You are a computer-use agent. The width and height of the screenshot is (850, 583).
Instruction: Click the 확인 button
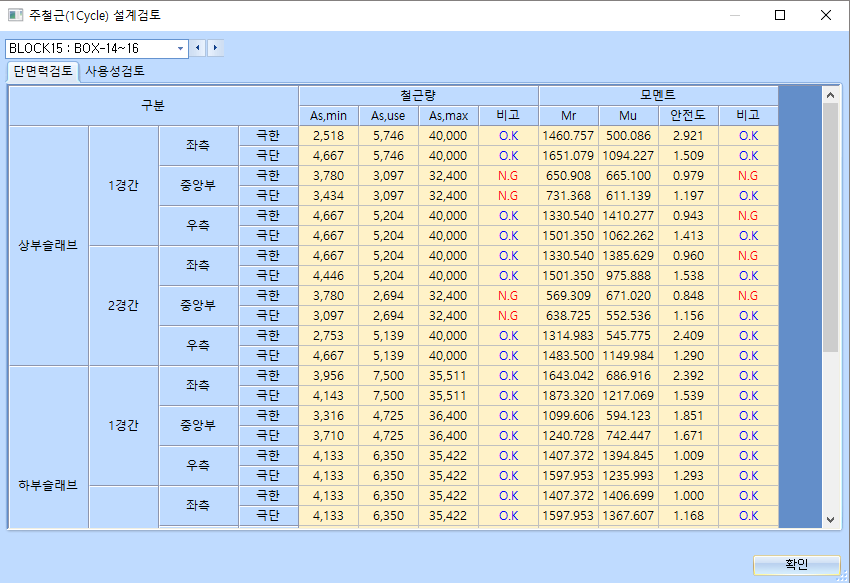[796, 565]
